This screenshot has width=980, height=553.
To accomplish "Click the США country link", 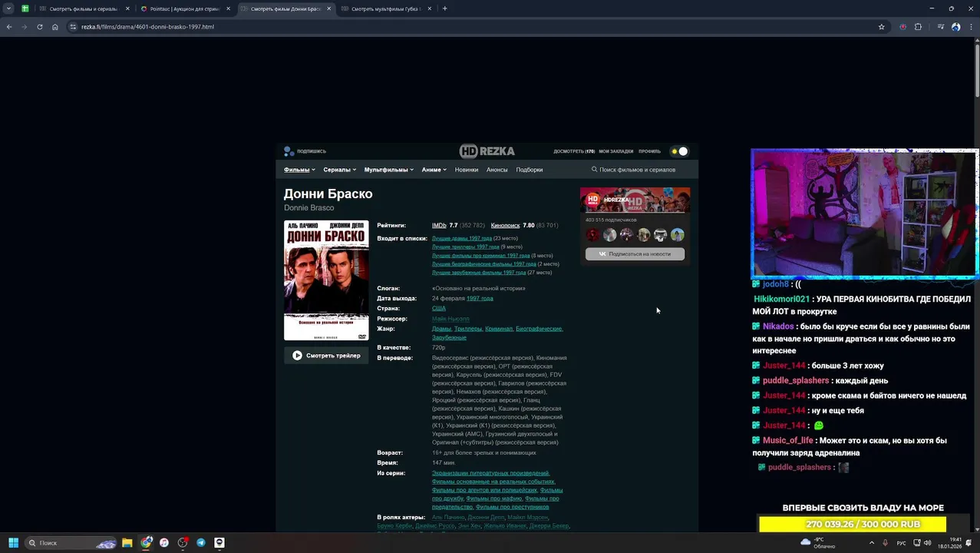I will click(x=439, y=308).
